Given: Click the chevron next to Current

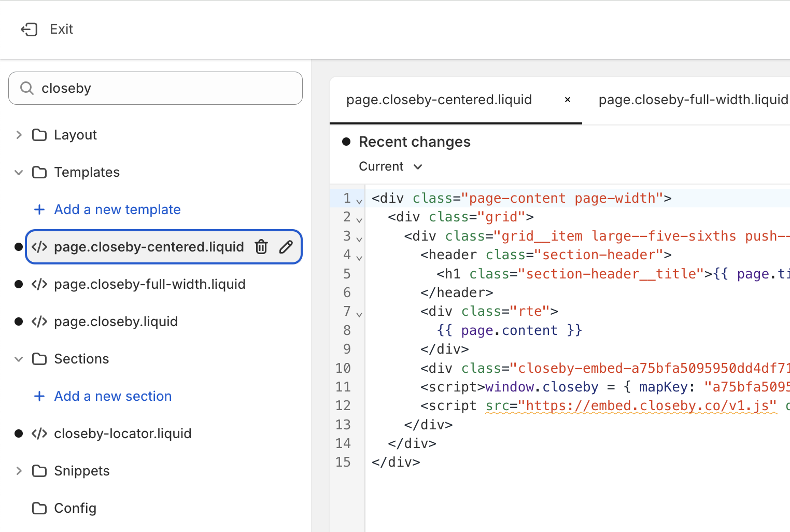Looking at the screenshot, I should click(418, 167).
